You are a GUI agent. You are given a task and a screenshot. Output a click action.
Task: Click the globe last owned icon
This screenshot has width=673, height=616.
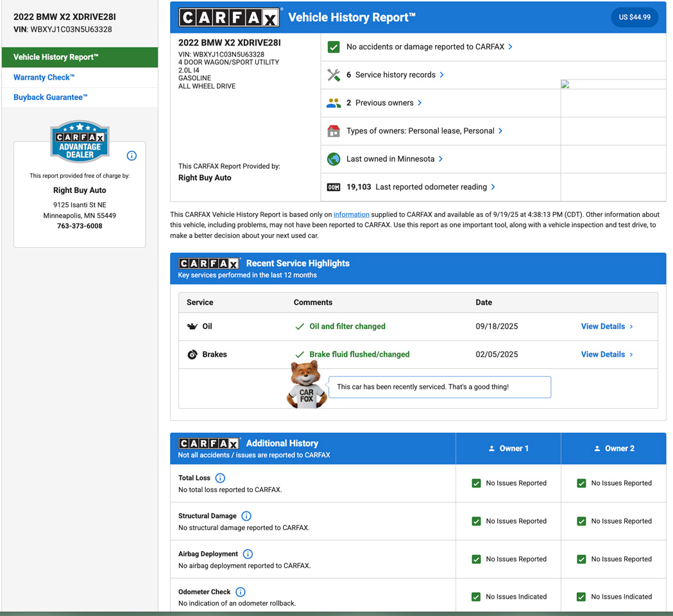pyautogui.click(x=334, y=159)
